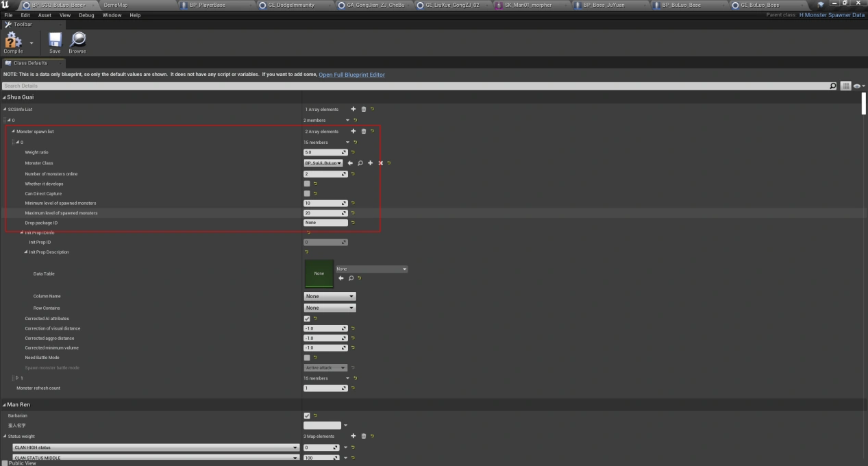The width and height of the screenshot is (868, 466).
Task: Open Full Blueprint Editor link
Action: pyautogui.click(x=351, y=74)
